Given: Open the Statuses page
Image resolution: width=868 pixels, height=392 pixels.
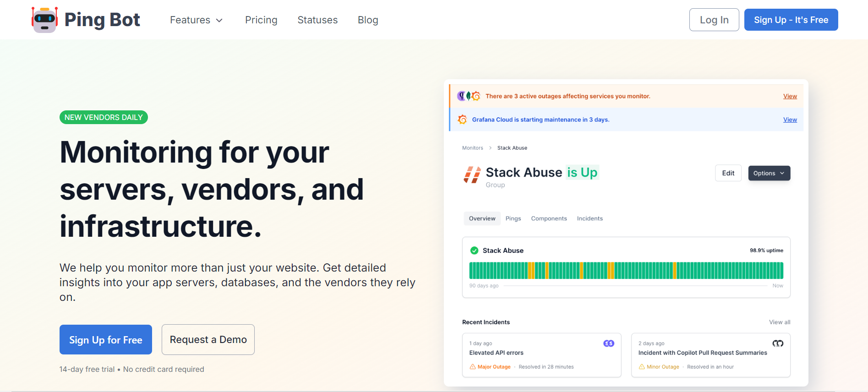Looking at the screenshot, I should [x=317, y=20].
